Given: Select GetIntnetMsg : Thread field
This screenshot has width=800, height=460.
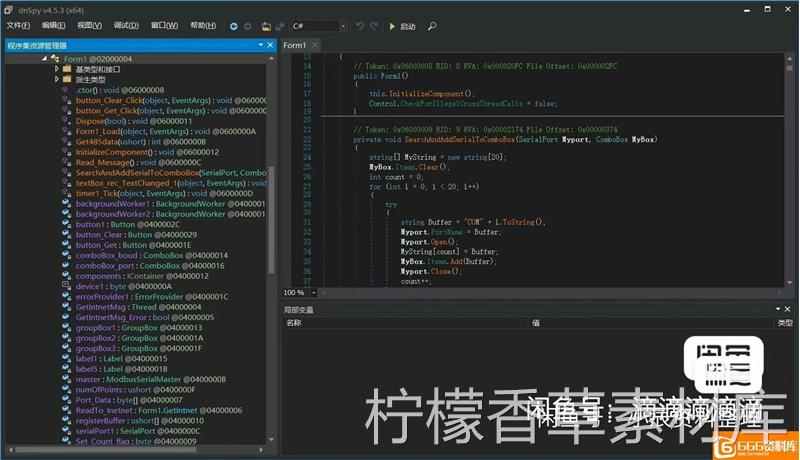Looking at the screenshot, I should (138, 306).
